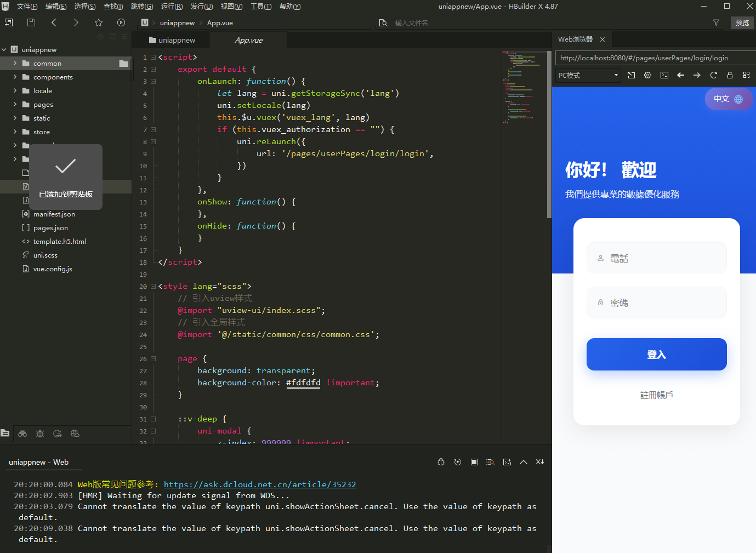Click the console log search icon
This screenshot has height=553, width=756.
click(x=491, y=462)
